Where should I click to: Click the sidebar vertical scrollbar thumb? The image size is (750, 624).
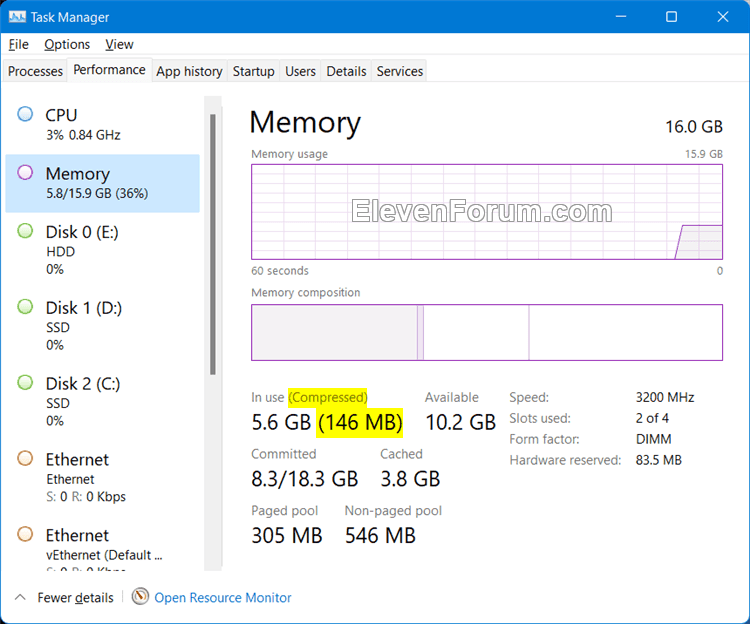coord(213,244)
